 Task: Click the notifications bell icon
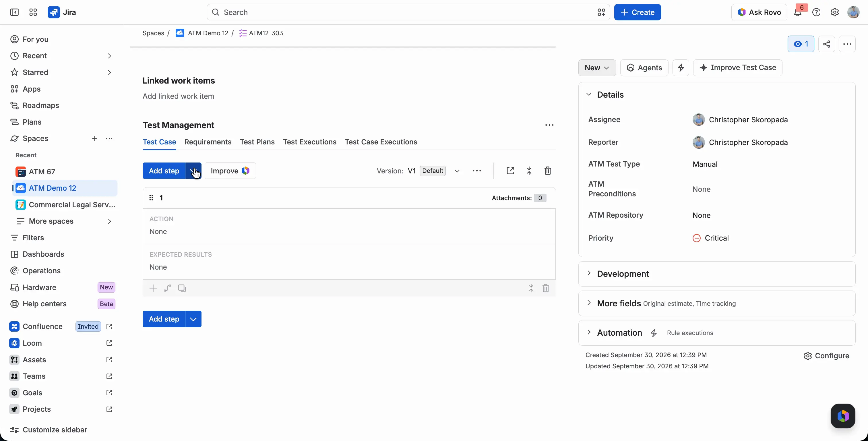point(798,12)
